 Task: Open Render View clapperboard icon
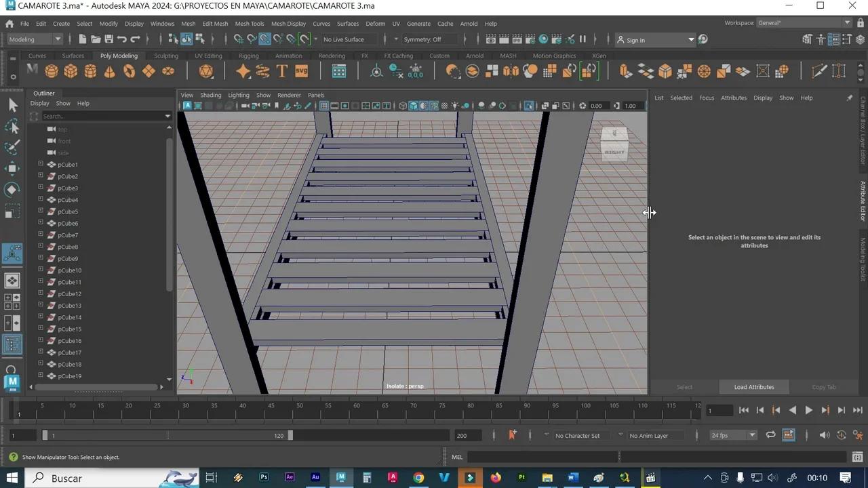(491, 39)
